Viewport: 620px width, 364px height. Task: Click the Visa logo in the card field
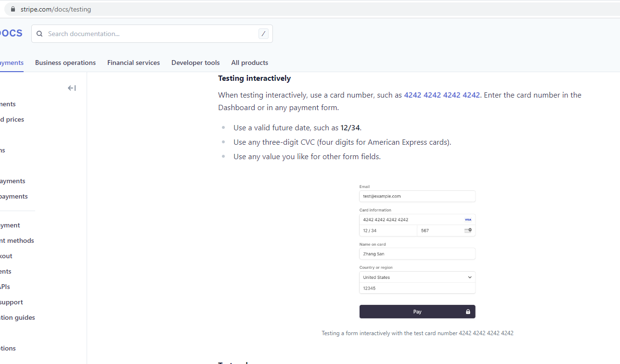468,220
